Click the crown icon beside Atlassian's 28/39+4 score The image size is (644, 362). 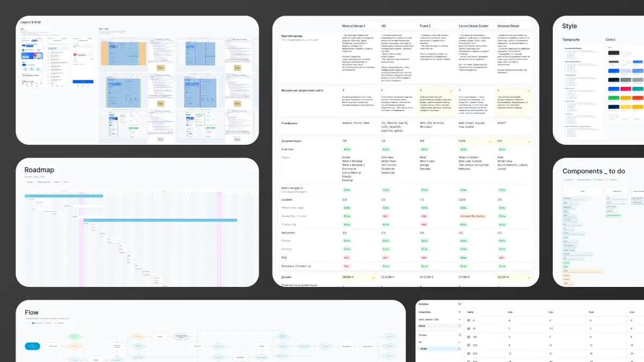[x=529, y=277]
